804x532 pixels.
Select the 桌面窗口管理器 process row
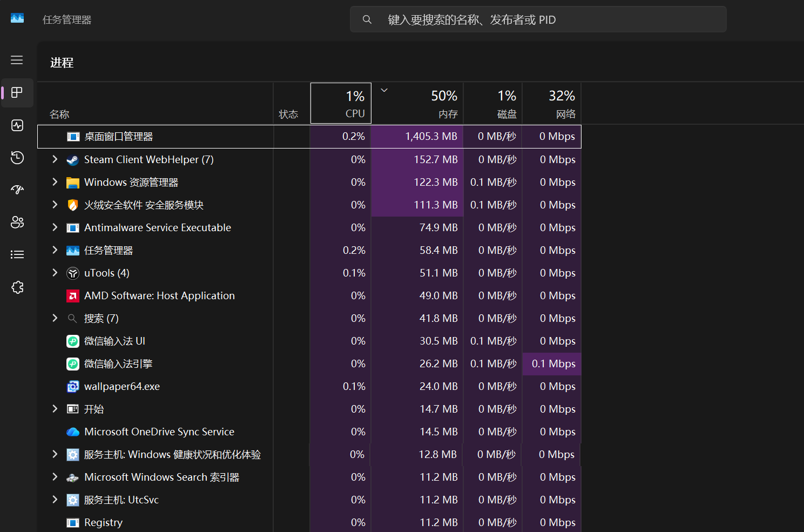click(x=309, y=137)
